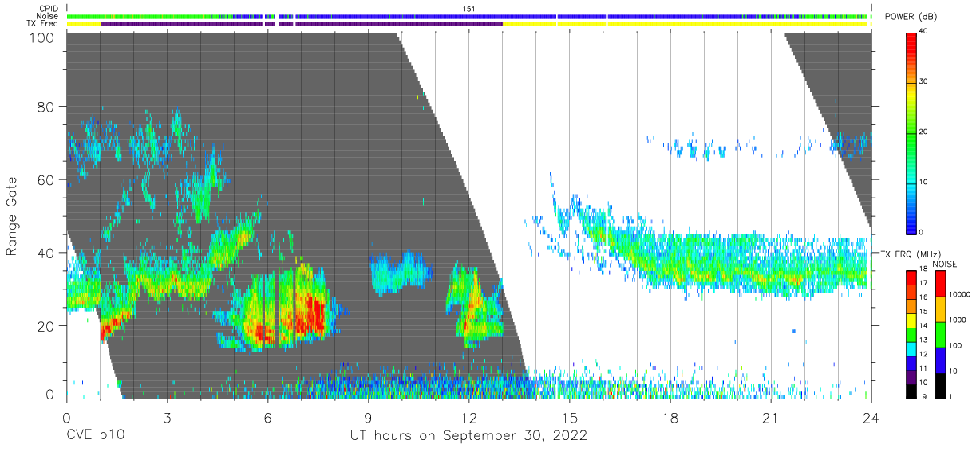Click the UT hours September 30, 2022 title
This screenshot has width=980, height=452.
point(468,436)
